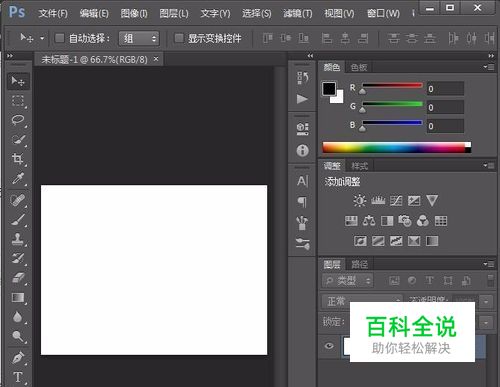The height and width of the screenshot is (387, 500).
Task: Open the History panel icon
Action: click(x=302, y=78)
